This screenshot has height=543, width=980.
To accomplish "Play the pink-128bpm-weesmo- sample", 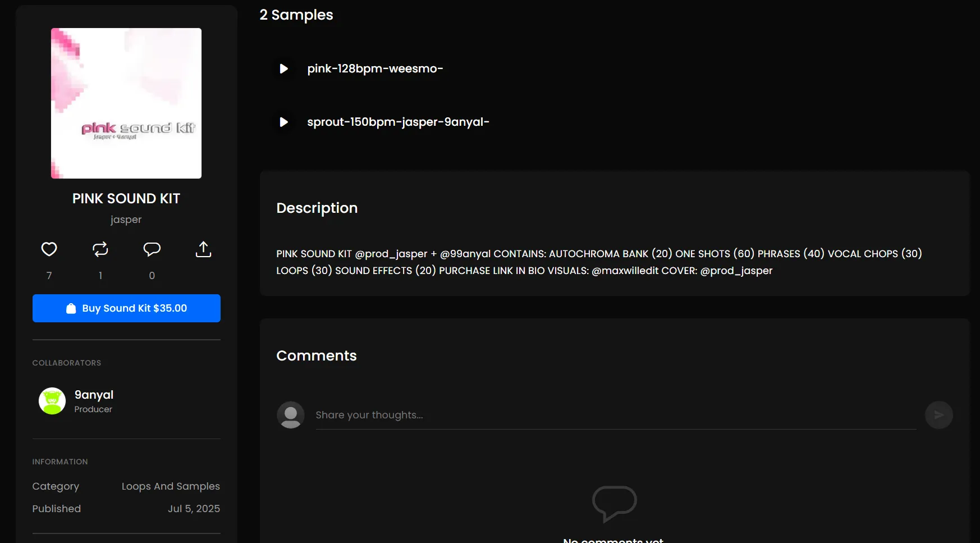I will [284, 69].
